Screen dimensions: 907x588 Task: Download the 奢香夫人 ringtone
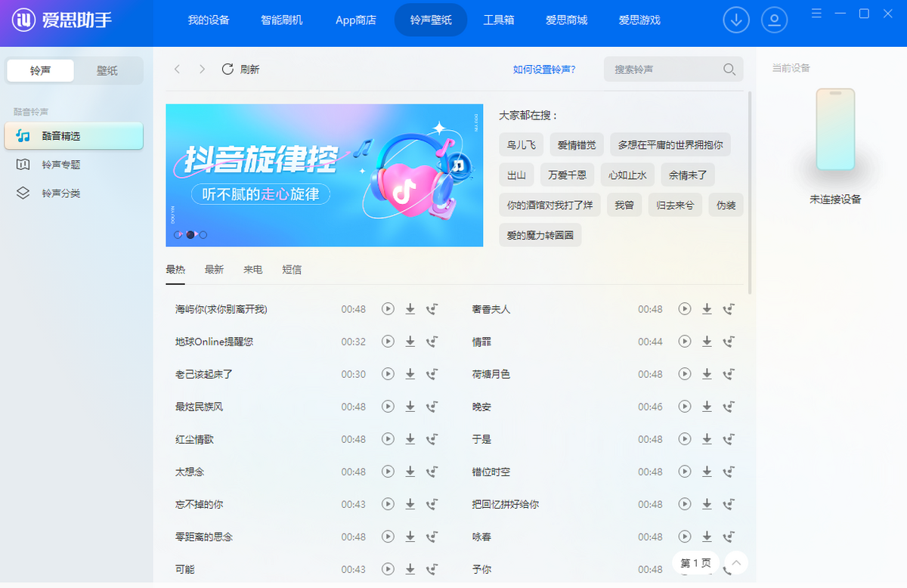[707, 309]
